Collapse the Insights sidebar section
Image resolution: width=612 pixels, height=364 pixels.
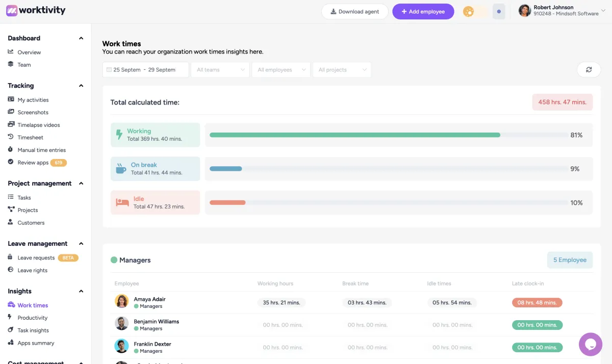[81, 291]
